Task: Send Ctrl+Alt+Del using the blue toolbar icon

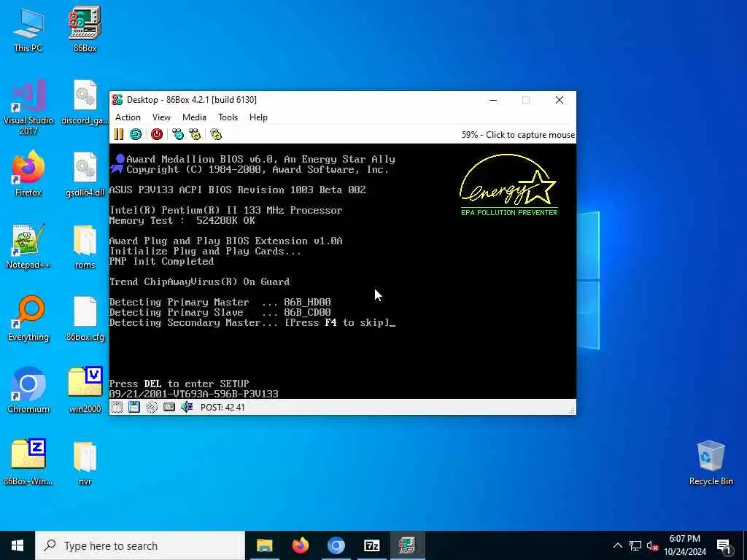Action: 178,134
